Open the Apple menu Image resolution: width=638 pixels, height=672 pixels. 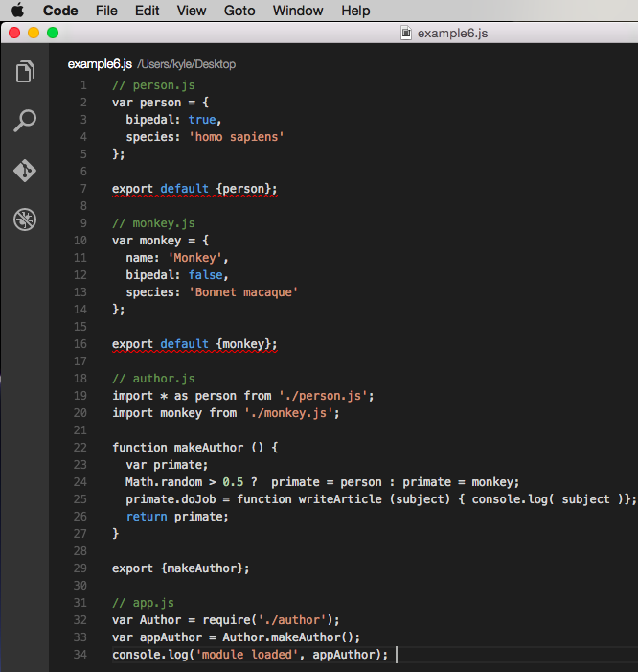pyautogui.click(x=17, y=11)
